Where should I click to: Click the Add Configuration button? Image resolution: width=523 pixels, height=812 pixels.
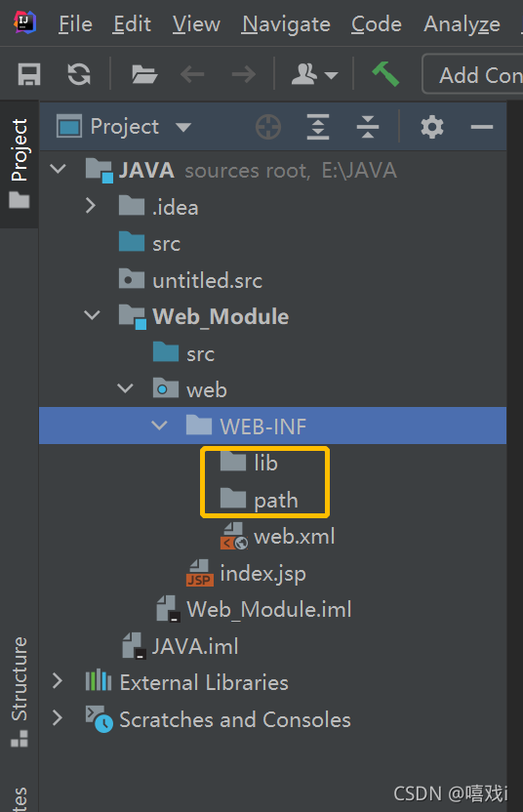click(472, 74)
